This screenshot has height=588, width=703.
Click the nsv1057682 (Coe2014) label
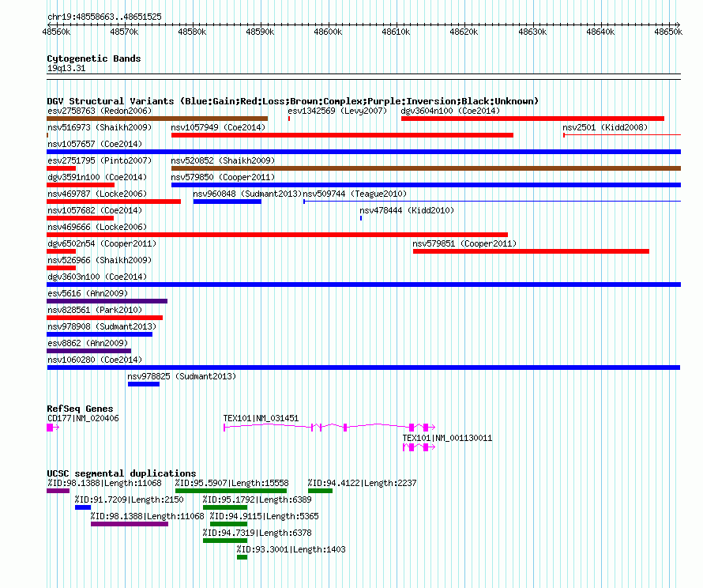[95, 210]
